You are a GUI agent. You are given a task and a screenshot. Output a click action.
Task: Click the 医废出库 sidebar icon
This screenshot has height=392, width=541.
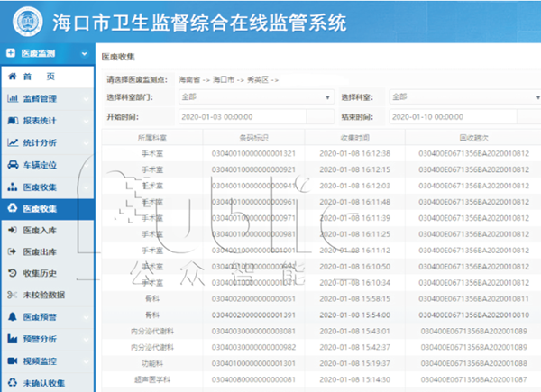pos(13,252)
